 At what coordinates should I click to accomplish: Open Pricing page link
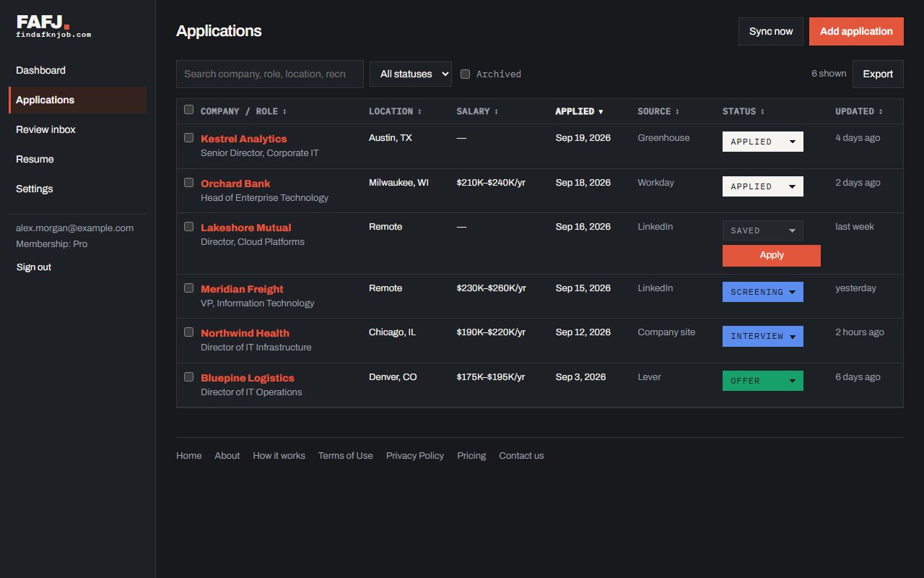471,456
